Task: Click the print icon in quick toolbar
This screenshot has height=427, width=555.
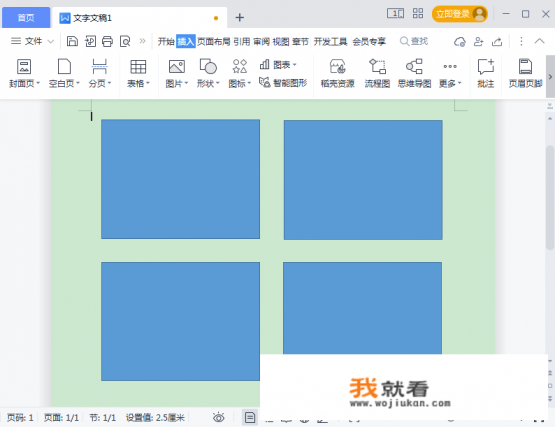Action: click(107, 41)
